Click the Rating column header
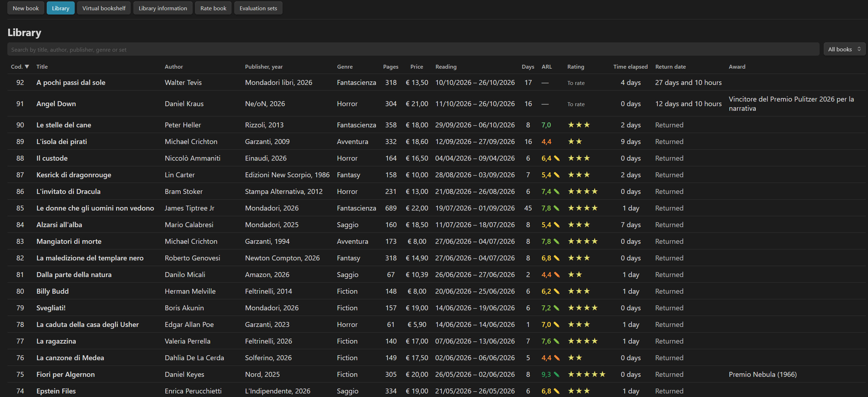 (x=576, y=67)
